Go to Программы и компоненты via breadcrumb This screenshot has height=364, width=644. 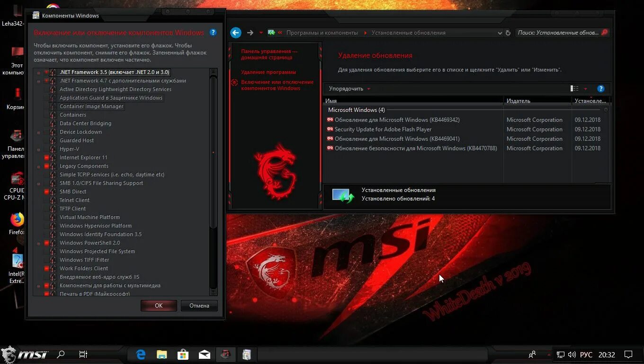[x=322, y=32]
